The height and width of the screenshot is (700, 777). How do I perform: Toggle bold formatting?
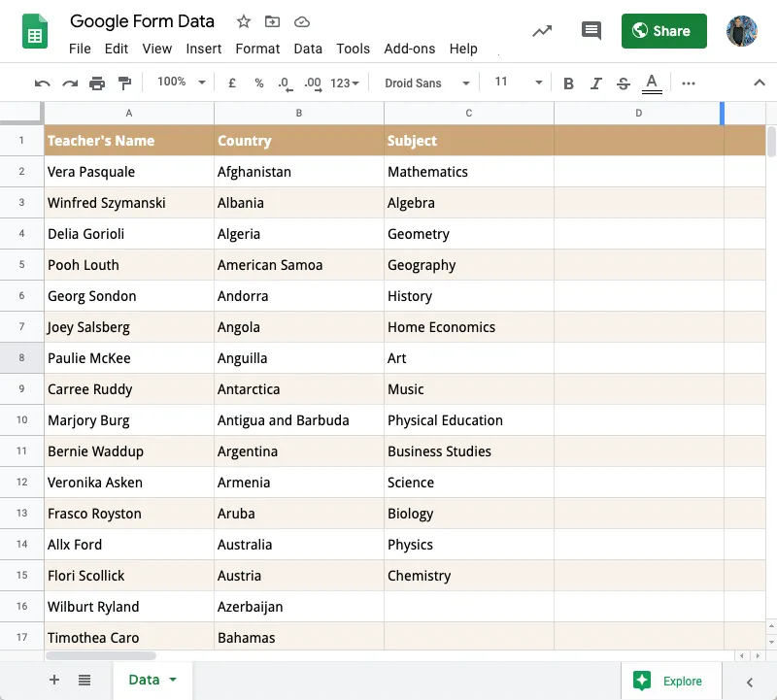tap(568, 83)
